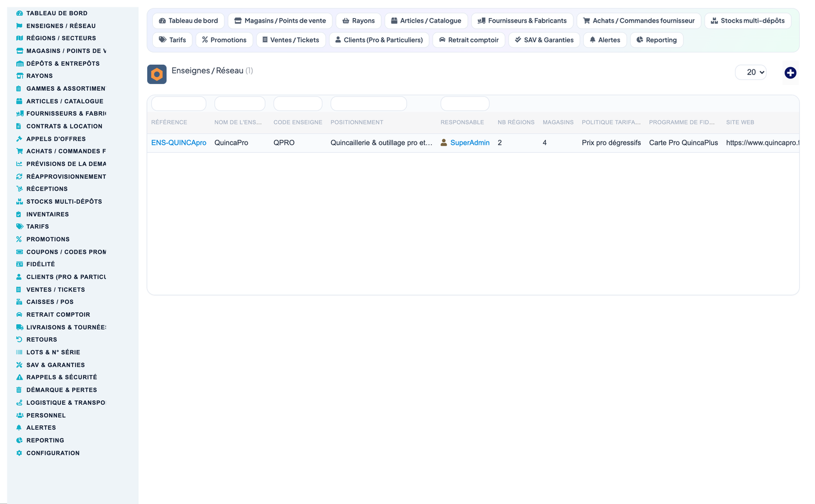Viewport: 815px width, 504px height.
Task: Click the Tableau de bord sidebar icon
Action: (x=19, y=13)
